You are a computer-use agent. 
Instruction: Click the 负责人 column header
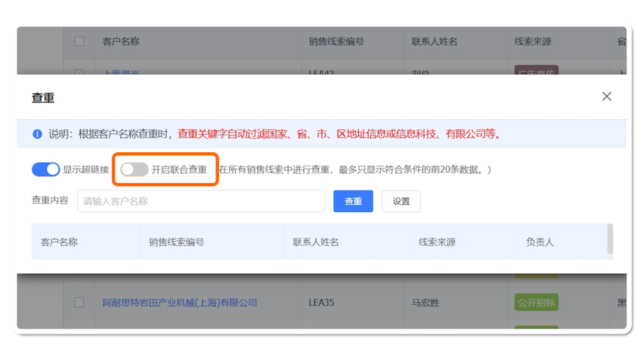(540, 242)
